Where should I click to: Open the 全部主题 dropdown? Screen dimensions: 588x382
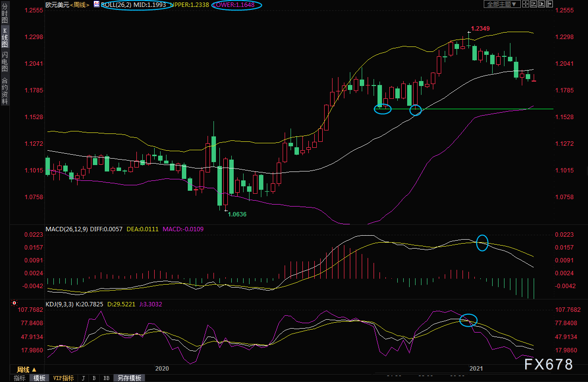pos(502,4)
